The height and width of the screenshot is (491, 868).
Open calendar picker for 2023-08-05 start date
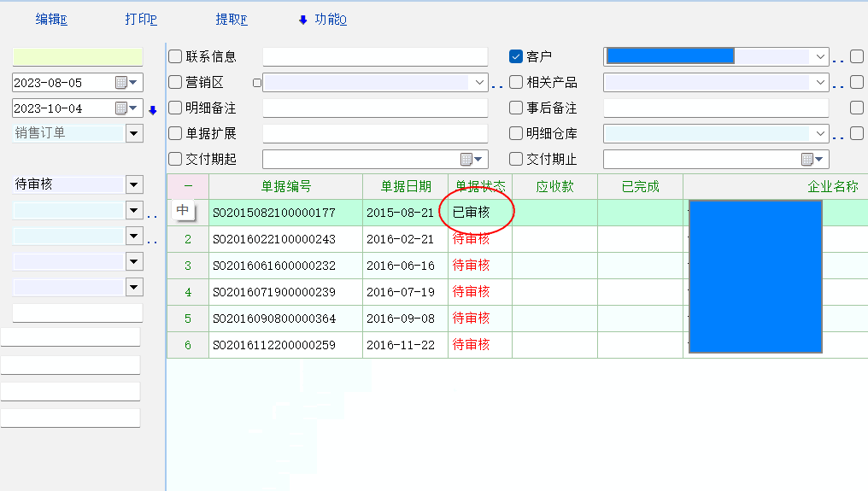point(121,83)
